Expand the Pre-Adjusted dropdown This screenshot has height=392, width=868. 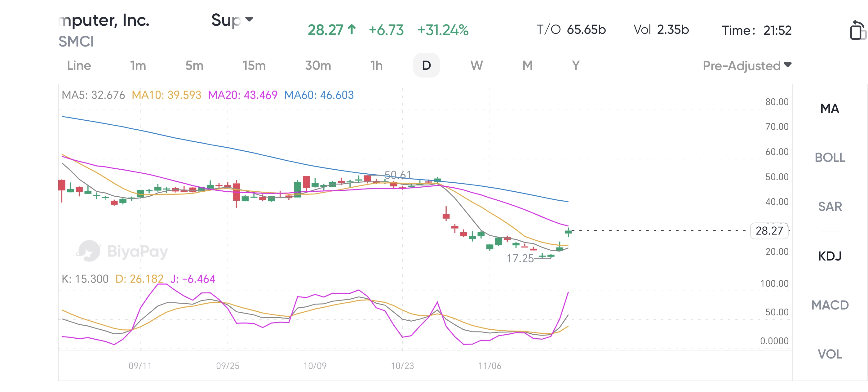tap(747, 65)
